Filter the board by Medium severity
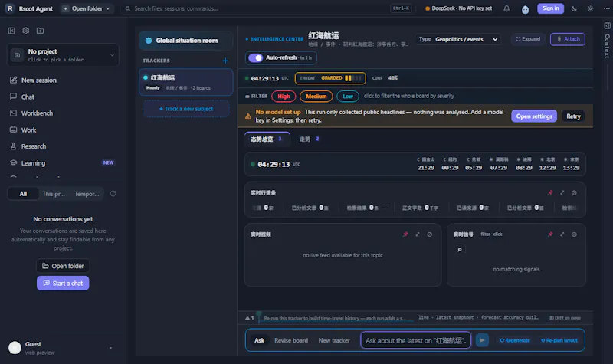The image size is (613, 364). (316, 97)
